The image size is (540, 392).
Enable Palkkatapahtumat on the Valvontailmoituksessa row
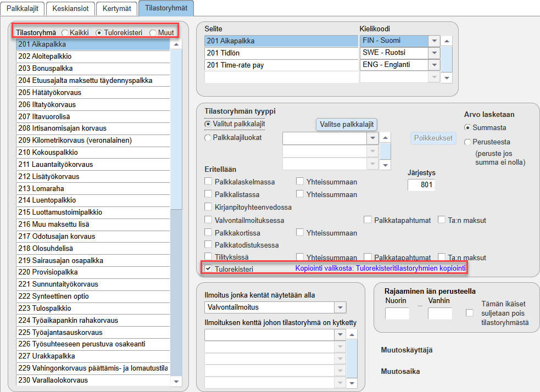tap(368, 220)
